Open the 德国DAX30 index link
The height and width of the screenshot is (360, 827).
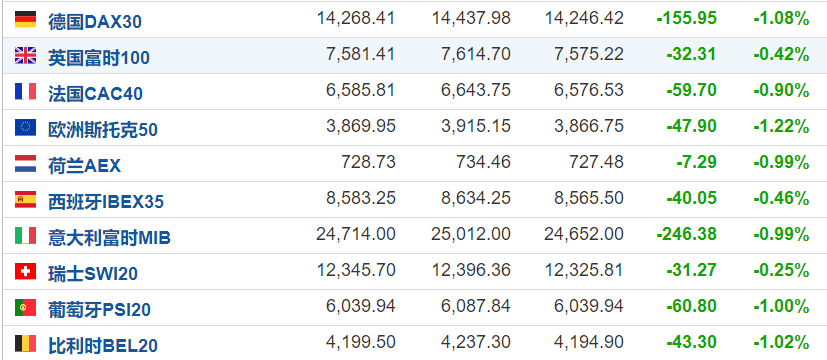(x=95, y=22)
